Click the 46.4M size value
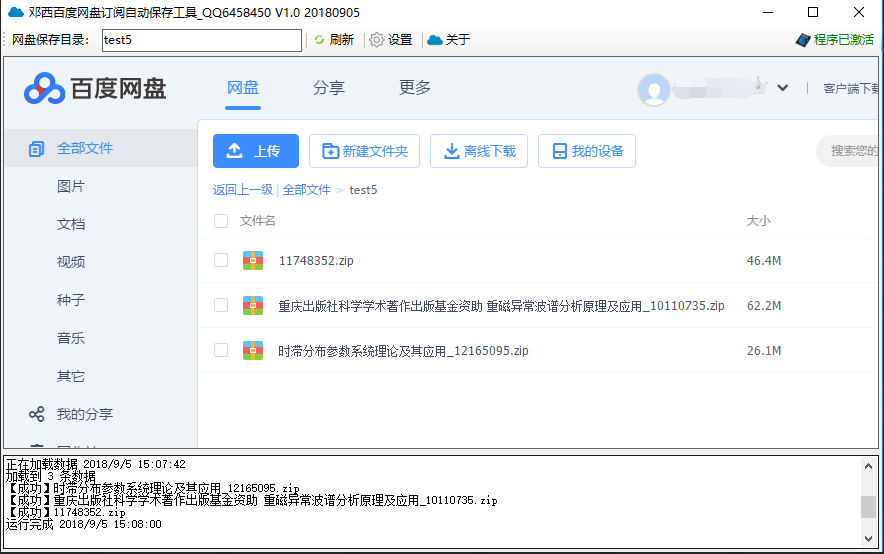Viewport: 884px width, 554px height. (764, 261)
